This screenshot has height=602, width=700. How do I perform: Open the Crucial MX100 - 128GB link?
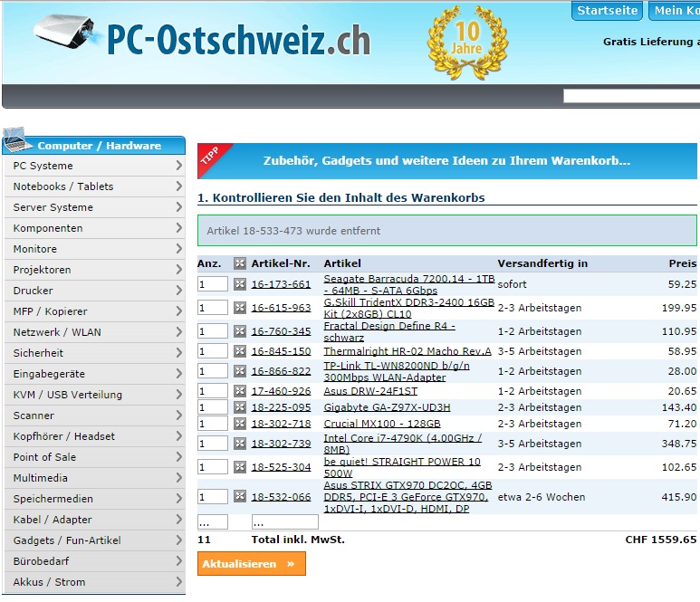pyautogui.click(x=382, y=424)
